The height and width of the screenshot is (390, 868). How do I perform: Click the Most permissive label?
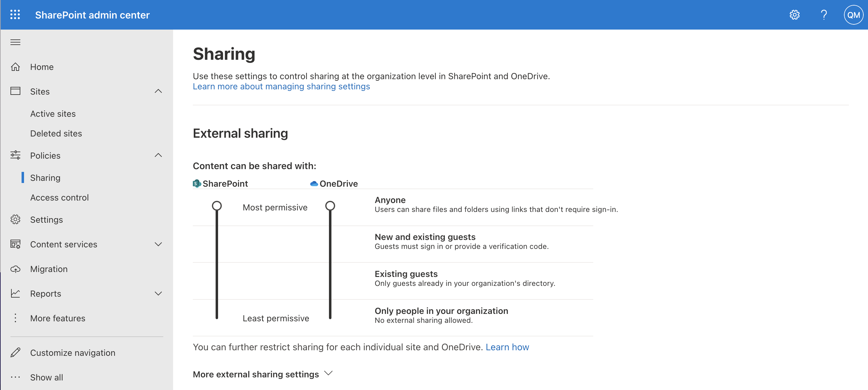coord(275,207)
